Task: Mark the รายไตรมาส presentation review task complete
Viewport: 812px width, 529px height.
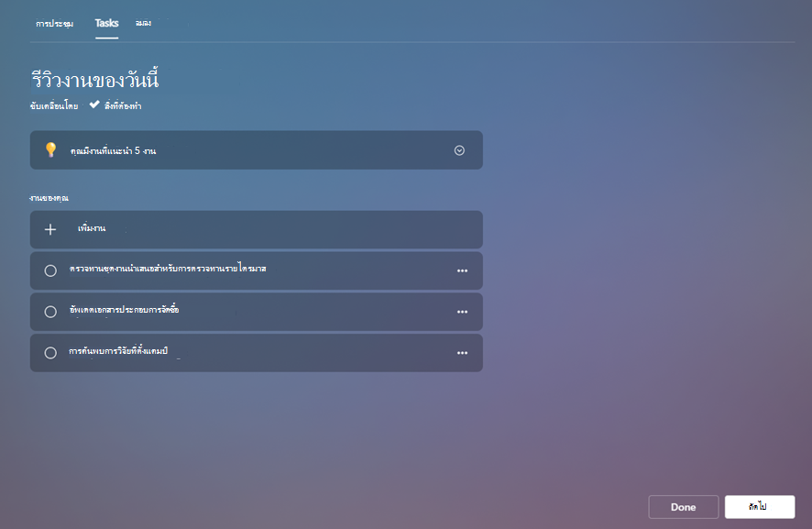Action: pyautogui.click(x=50, y=270)
